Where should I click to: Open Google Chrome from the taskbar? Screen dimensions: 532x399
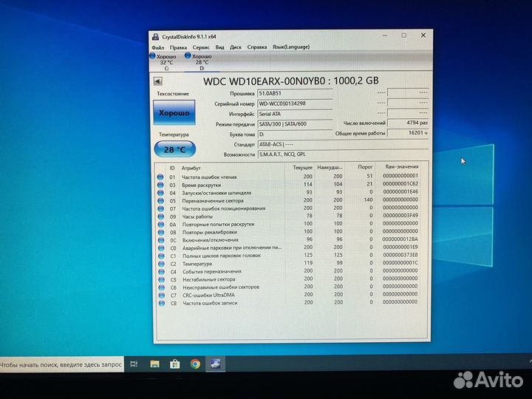coord(195,364)
